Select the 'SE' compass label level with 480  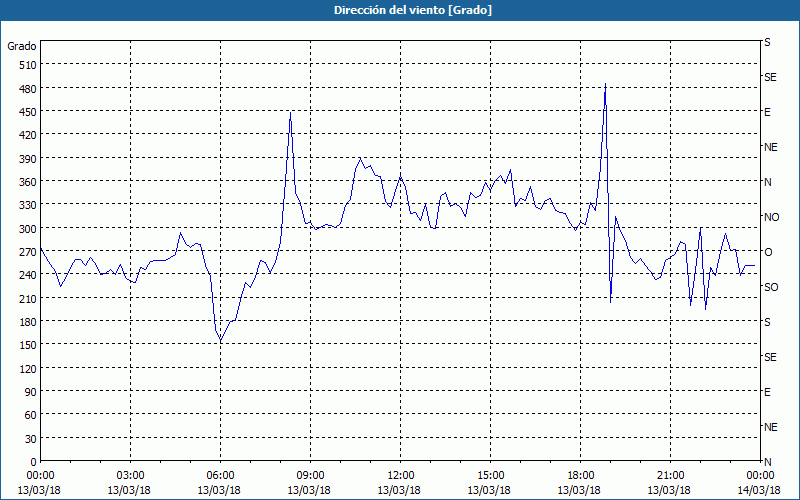[770, 77]
